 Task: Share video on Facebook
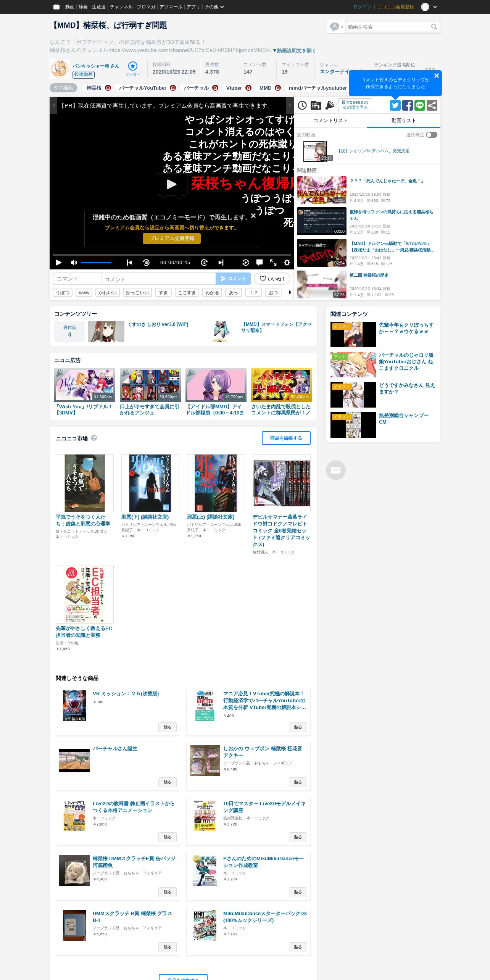coord(408,105)
